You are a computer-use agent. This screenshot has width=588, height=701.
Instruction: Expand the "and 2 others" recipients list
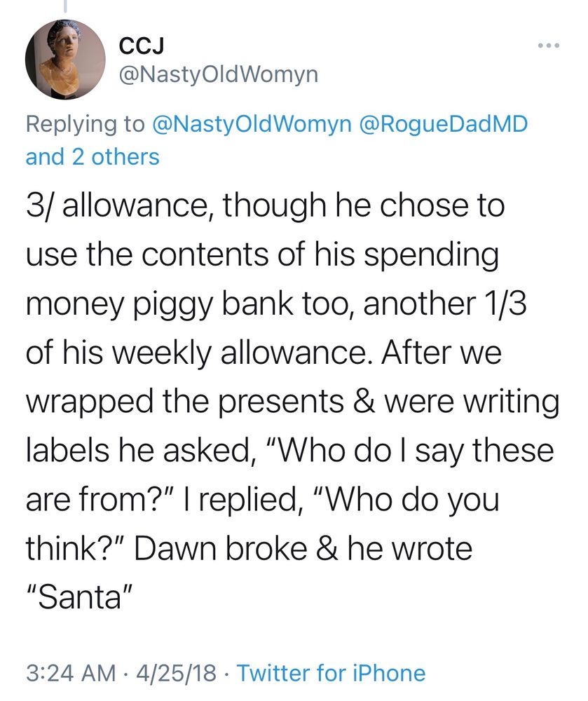coord(93,156)
